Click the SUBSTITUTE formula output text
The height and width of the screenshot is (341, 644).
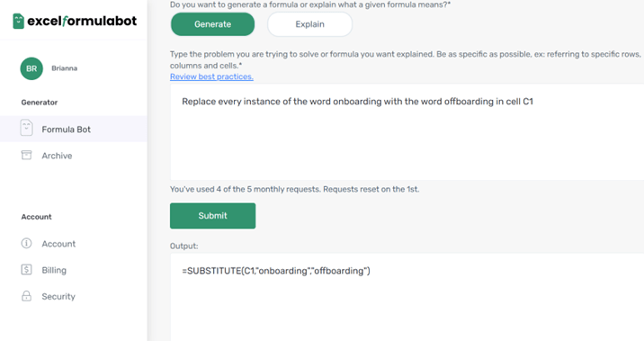276,271
